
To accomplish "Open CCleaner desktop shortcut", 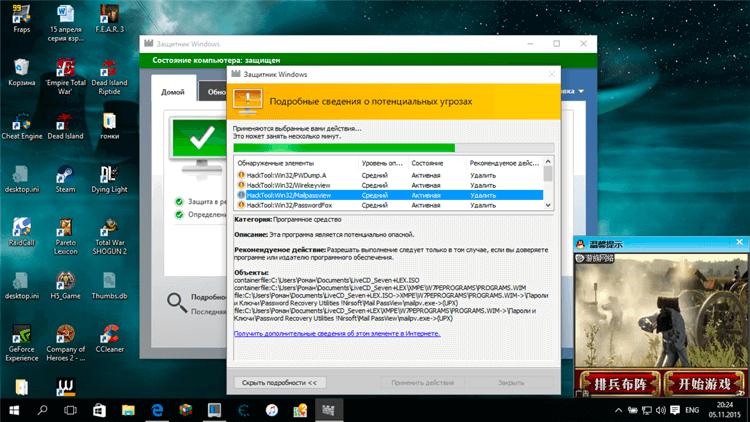I will pyautogui.click(x=110, y=339).
